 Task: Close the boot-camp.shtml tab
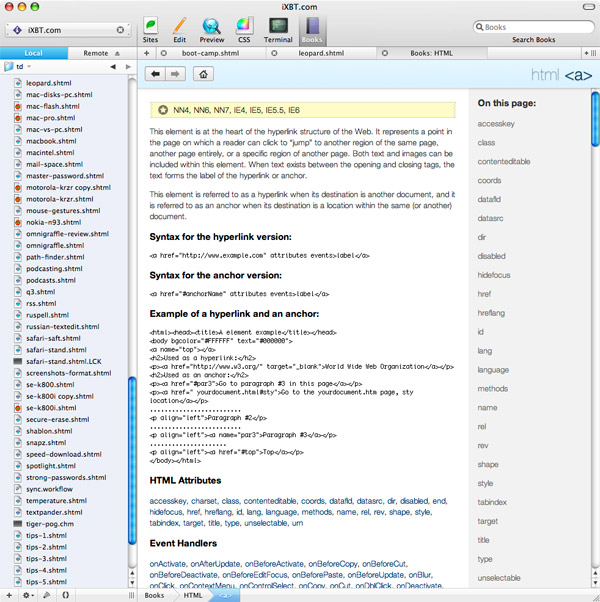point(164,53)
